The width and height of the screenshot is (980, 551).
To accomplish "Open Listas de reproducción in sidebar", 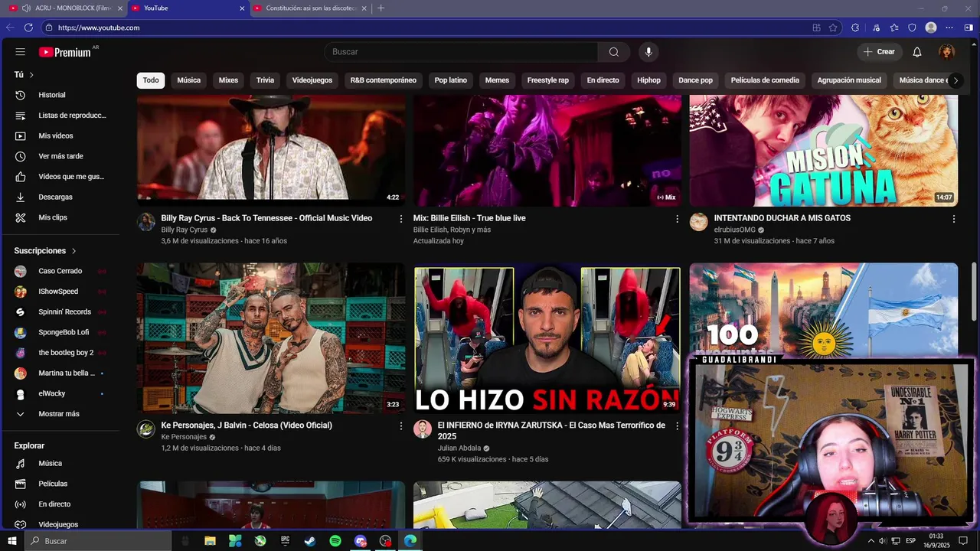I will pyautogui.click(x=60, y=116).
